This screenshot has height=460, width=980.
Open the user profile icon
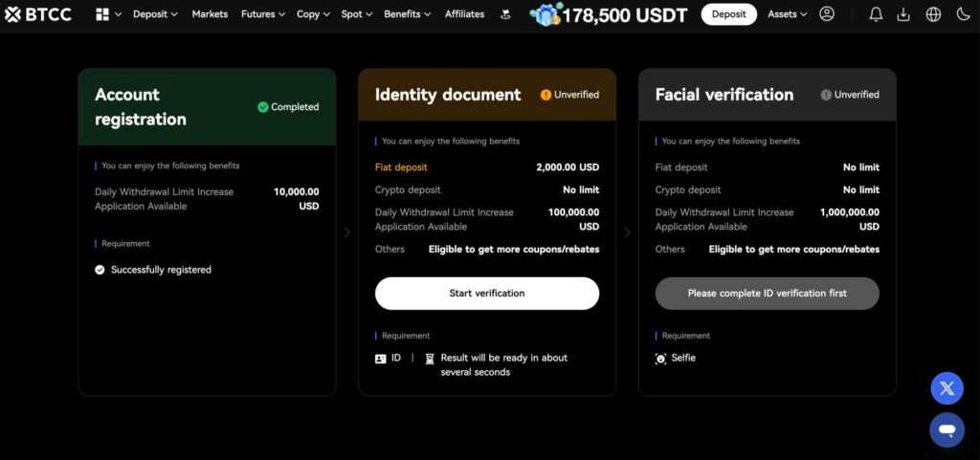click(x=827, y=14)
